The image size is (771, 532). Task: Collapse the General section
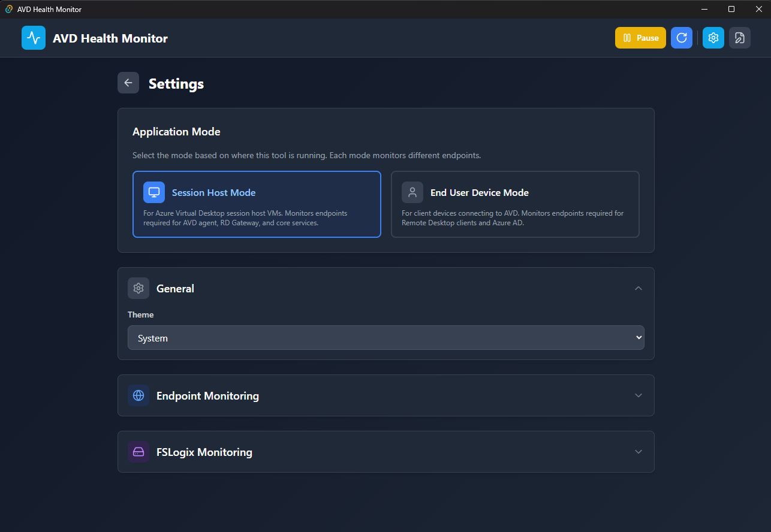click(638, 288)
